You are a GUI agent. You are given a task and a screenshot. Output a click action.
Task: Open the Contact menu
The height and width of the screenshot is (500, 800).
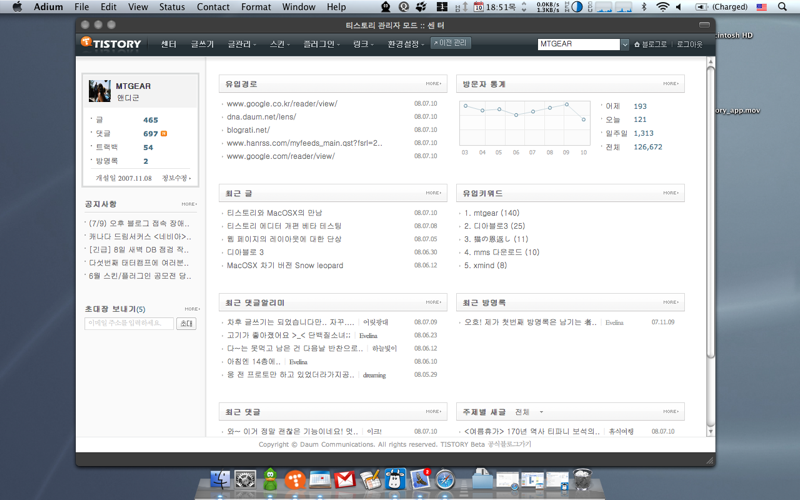coord(213,7)
